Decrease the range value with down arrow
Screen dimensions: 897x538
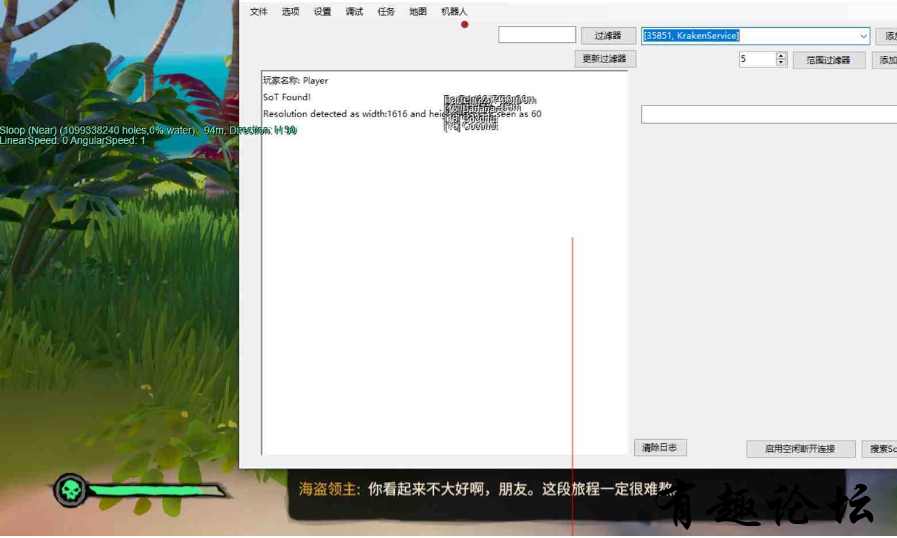click(x=781, y=63)
